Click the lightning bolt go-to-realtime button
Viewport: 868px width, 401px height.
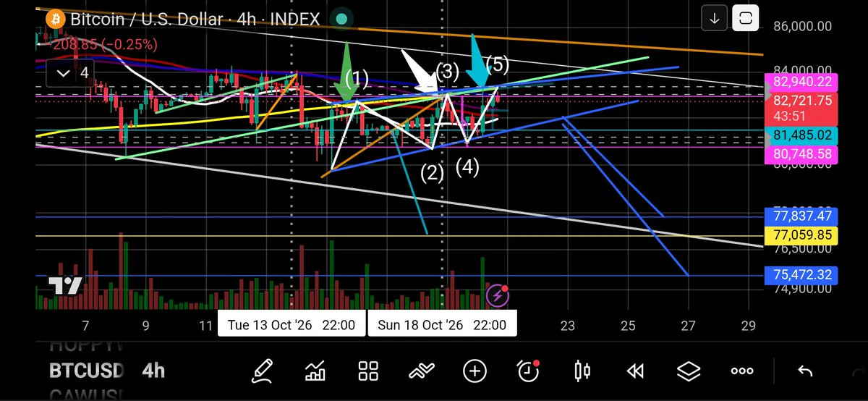(497, 295)
